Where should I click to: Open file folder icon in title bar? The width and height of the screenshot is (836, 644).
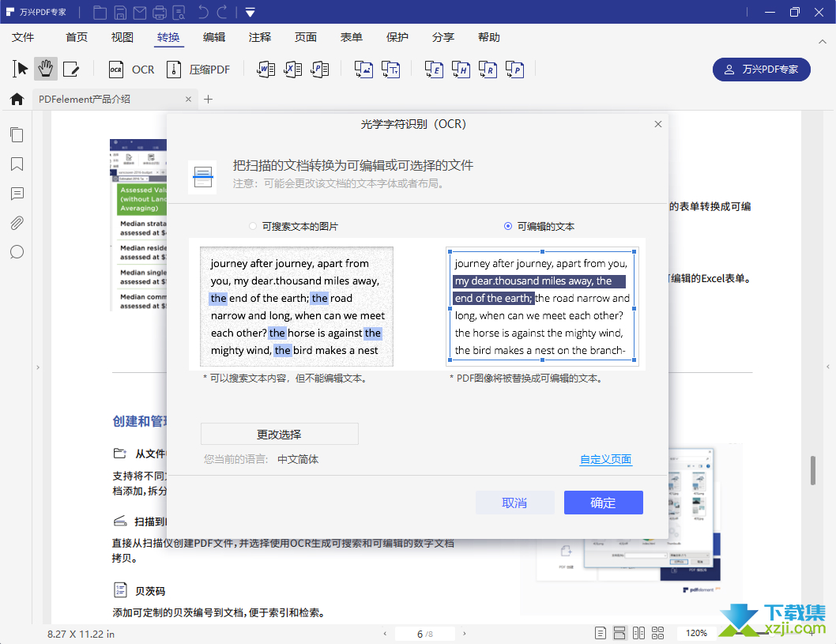100,13
